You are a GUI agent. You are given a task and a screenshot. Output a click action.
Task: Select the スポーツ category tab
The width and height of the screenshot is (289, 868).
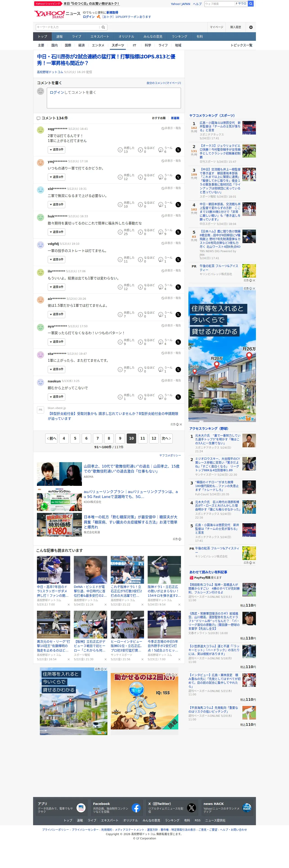[x=118, y=46]
